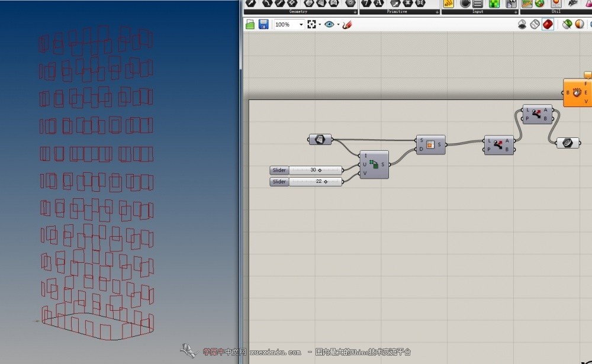
Task: Switch to wireframe preview mode
Action: (535, 24)
